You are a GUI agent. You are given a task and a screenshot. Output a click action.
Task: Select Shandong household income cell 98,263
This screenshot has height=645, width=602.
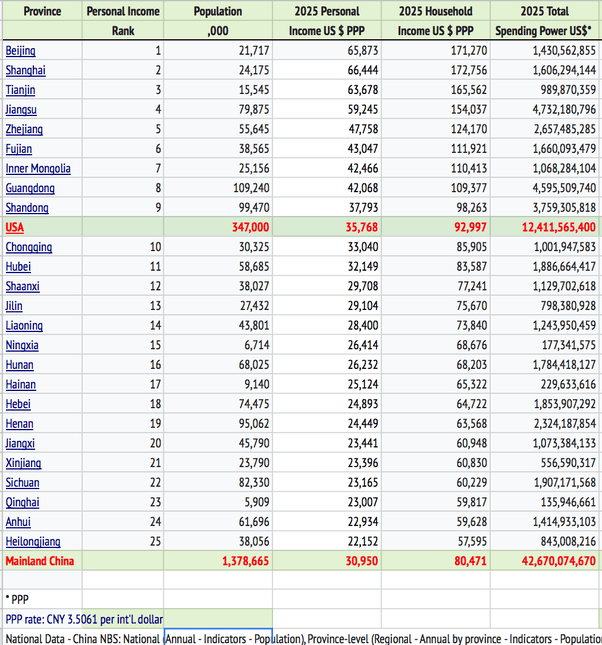click(436, 207)
